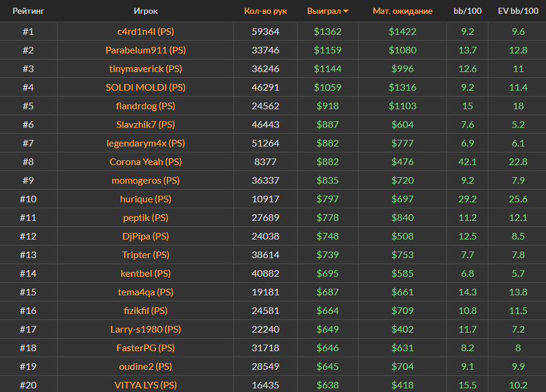Select momogeros (PS) in the ranking
The image size is (546, 392).
tap(145, 180)
